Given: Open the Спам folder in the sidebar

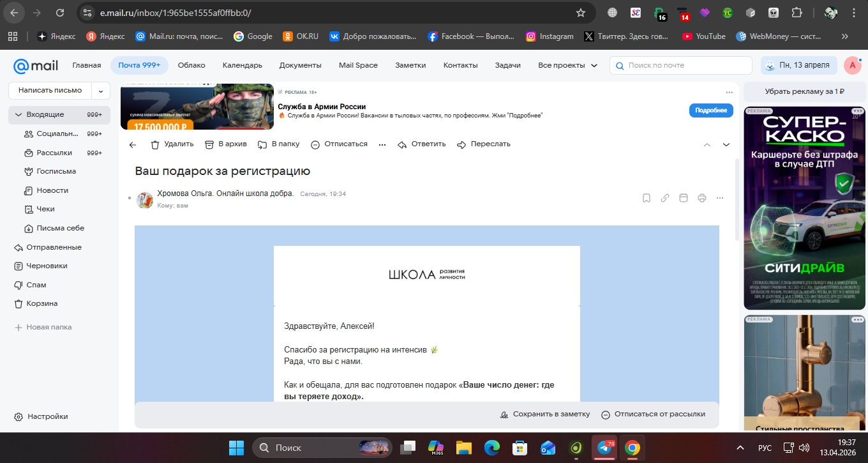Looking at the screenshot, I should 36,285.
